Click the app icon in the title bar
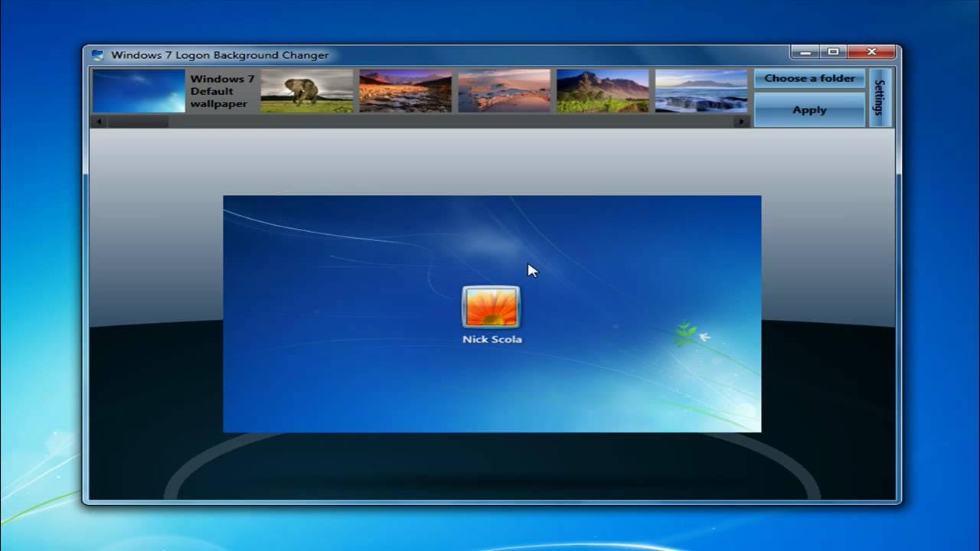This screenshot has height=551, width=980. [97, 55]
